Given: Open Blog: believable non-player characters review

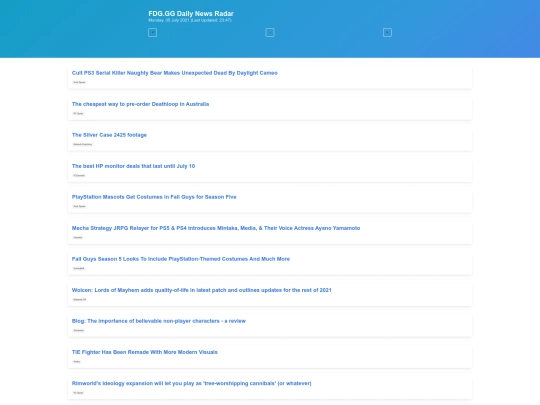Looking at the screenshot, I should tap(159, 321).
